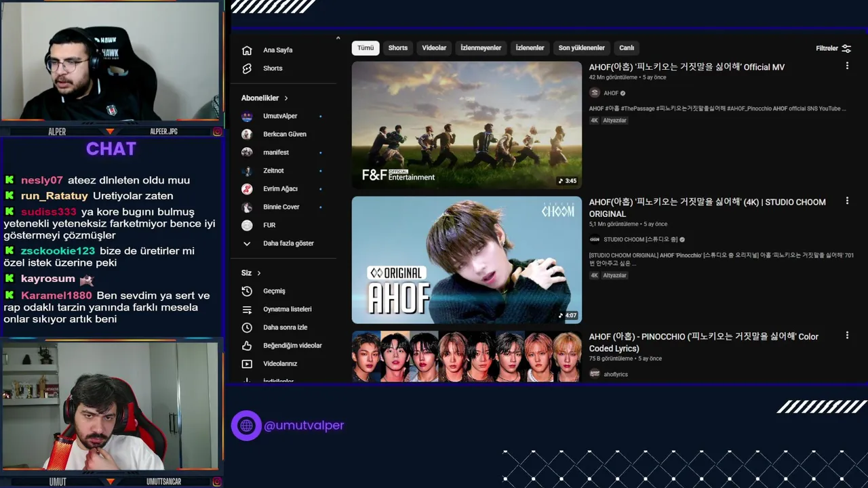The height and width of the screenshot is (488, 868).
Task: Open Geçmiş history clock icon
Action: coord(247,291)
